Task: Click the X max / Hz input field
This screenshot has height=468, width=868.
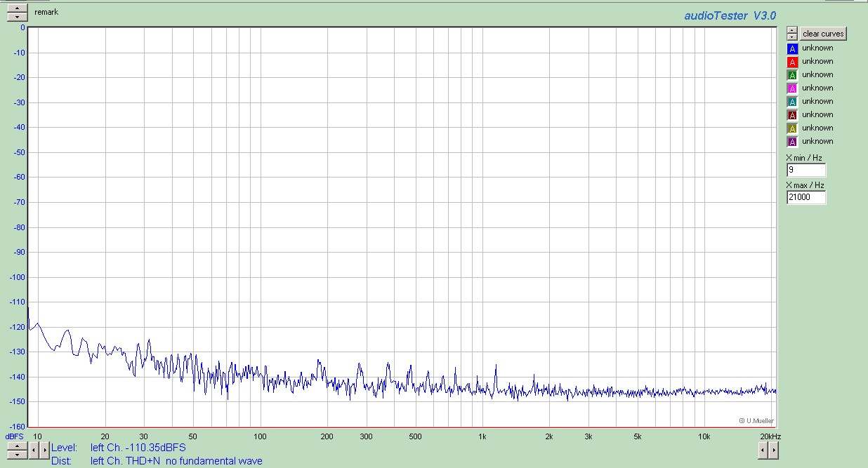Action: click(806, 198)
